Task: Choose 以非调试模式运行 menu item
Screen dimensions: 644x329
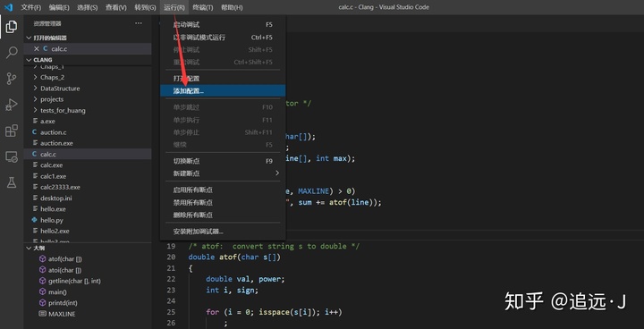Action: pyautogui.click(x=223, y=38)
